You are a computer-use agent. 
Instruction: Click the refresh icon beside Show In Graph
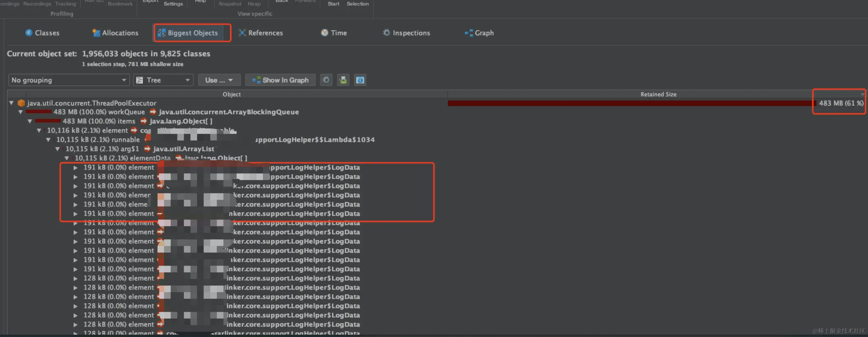coord(326,80)
